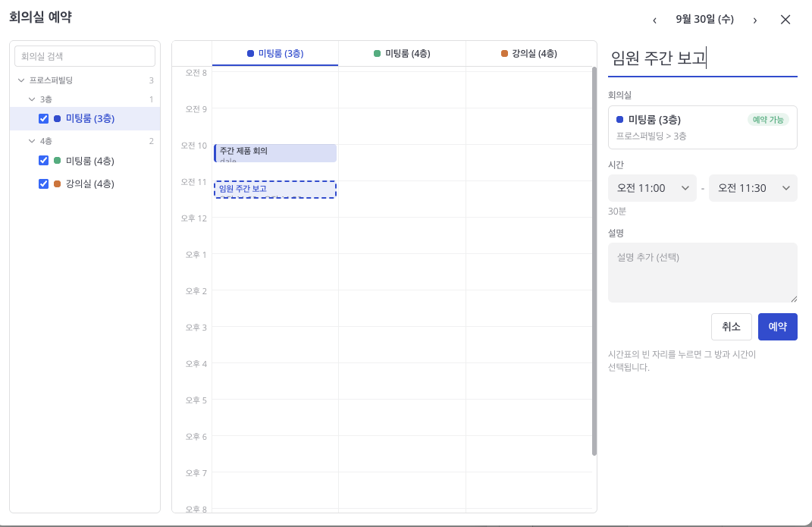Click the blue dot next to 미팅룸 (3층) in the sidebar
Image resolution: width=812 pixels, height=527 pixels.
click(58, 118)
